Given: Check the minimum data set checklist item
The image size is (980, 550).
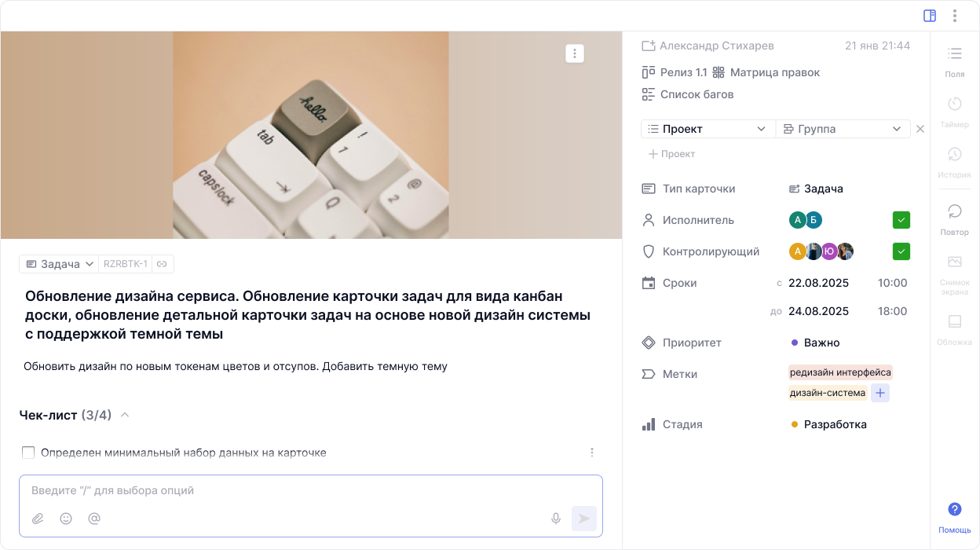Looking at the screenshot, I should 28,453.
